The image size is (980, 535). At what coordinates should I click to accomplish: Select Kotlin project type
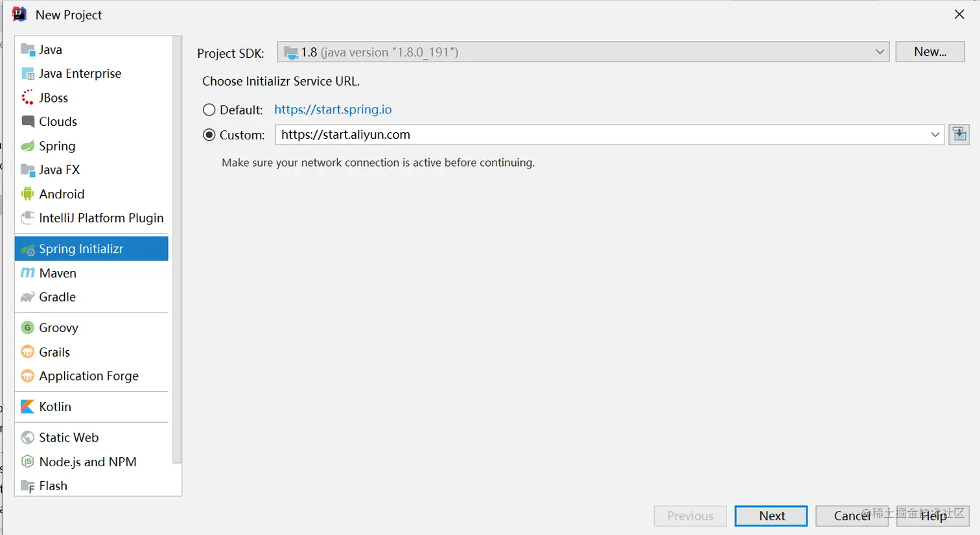[x=91, y=407]
